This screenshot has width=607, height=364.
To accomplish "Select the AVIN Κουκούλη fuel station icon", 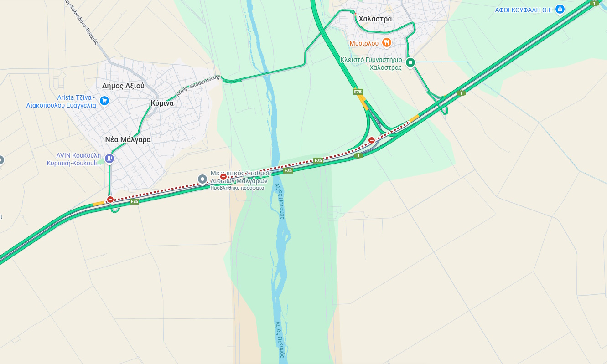I will tap(109, 159).
